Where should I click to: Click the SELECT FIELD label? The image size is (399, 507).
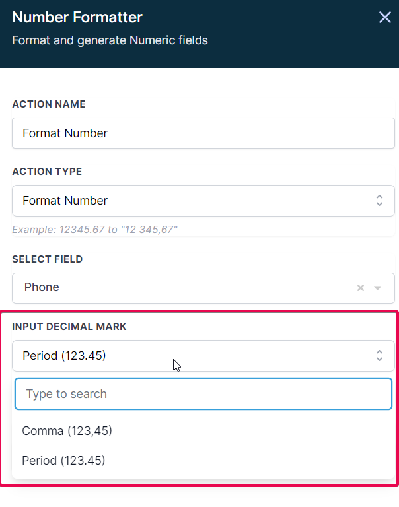(x=47, y=259)
